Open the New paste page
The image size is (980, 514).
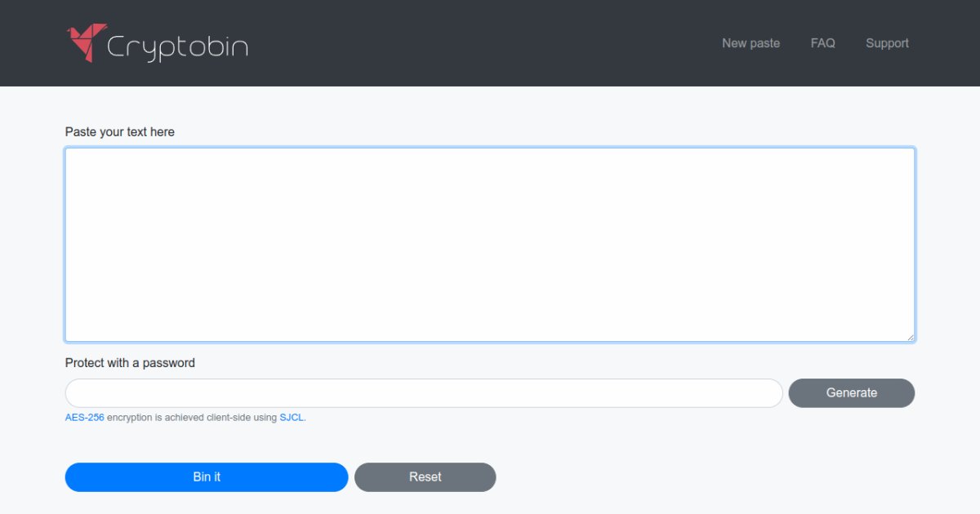click(751, 43)
